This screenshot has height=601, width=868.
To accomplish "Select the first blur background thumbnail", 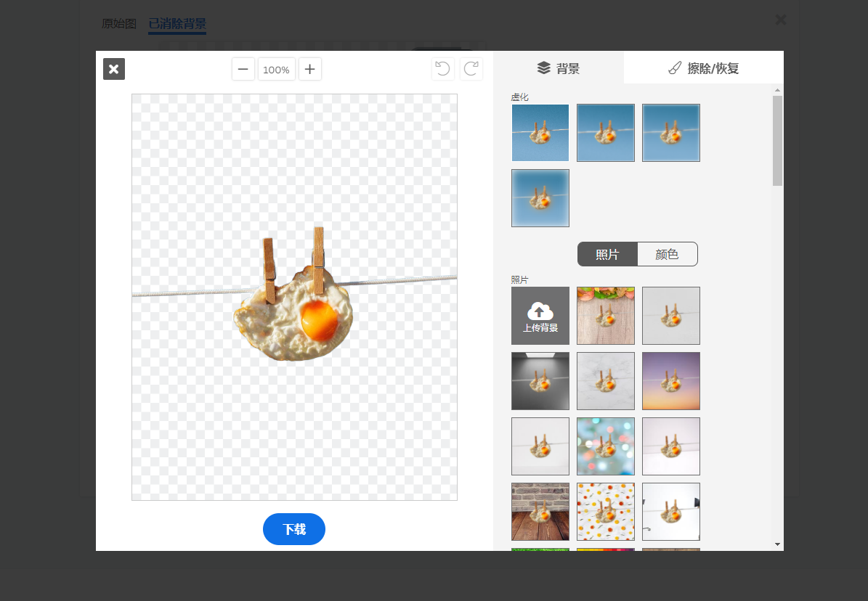I will coord(540,133).
